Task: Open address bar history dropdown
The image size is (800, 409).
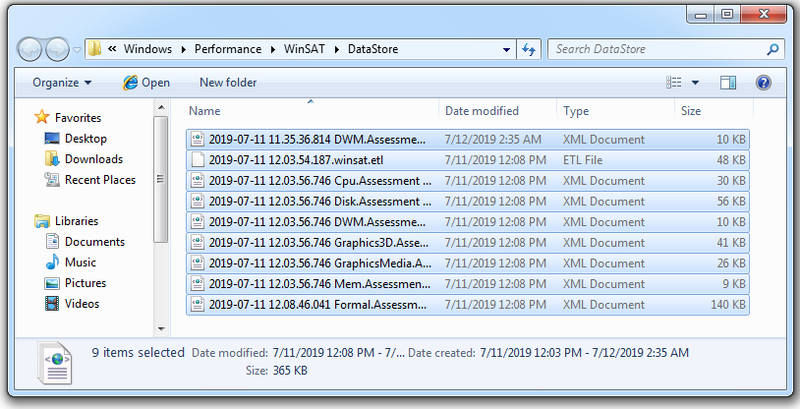Action: pyautogui.click(x=506, y=49)
